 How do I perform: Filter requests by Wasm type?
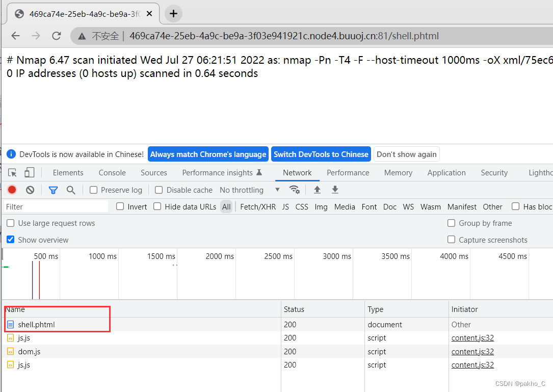(431, 207)
